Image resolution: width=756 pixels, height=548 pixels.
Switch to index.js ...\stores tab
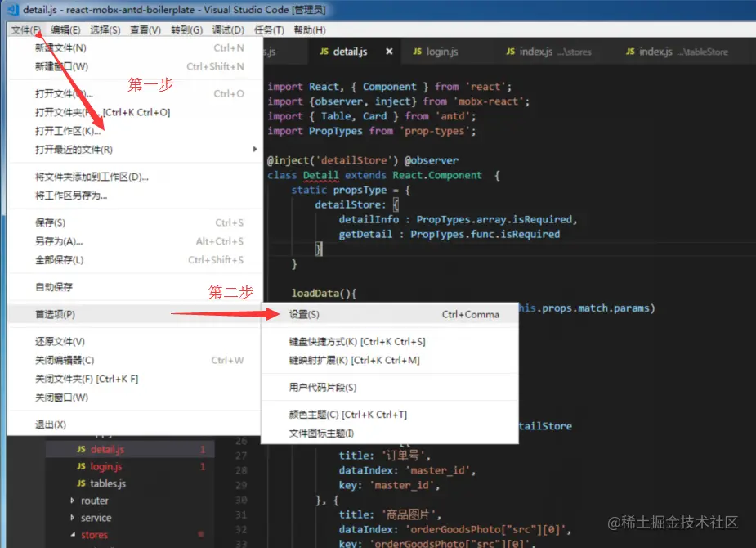555,52
